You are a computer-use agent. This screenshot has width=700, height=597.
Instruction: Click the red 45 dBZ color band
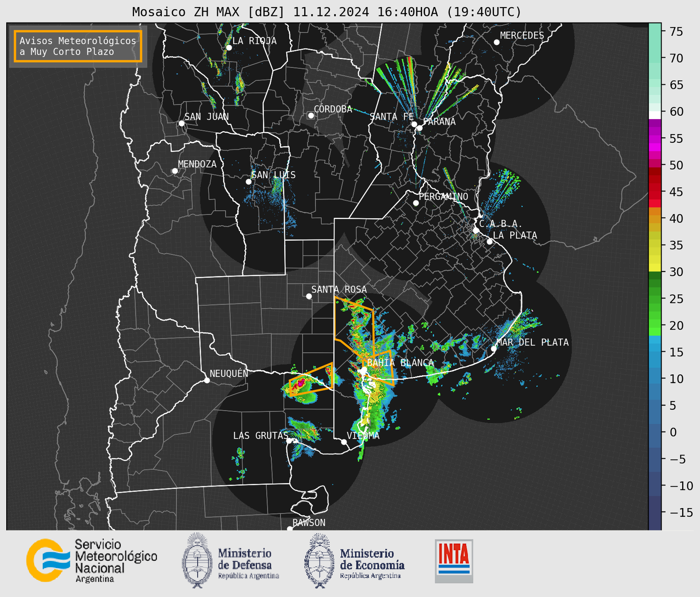click(655, 192)
